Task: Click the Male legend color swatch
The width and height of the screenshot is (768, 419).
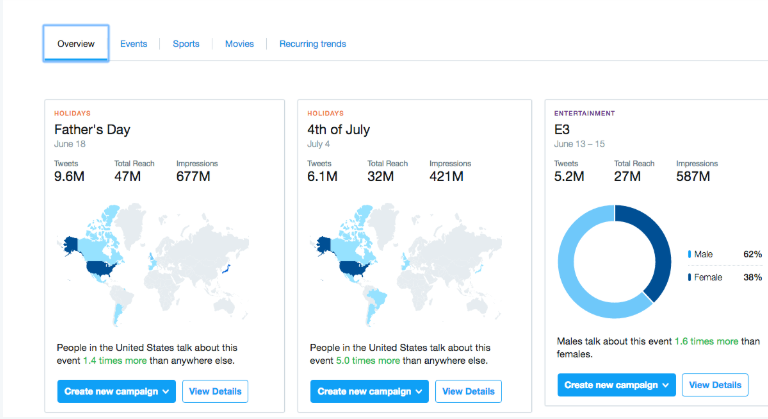Action: (689, 255)
